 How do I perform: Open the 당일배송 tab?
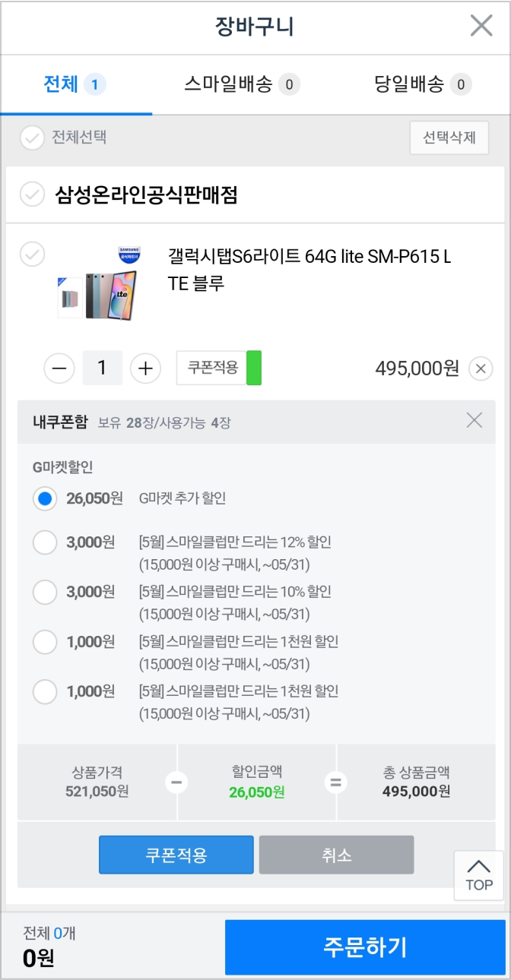click(423, 84)
